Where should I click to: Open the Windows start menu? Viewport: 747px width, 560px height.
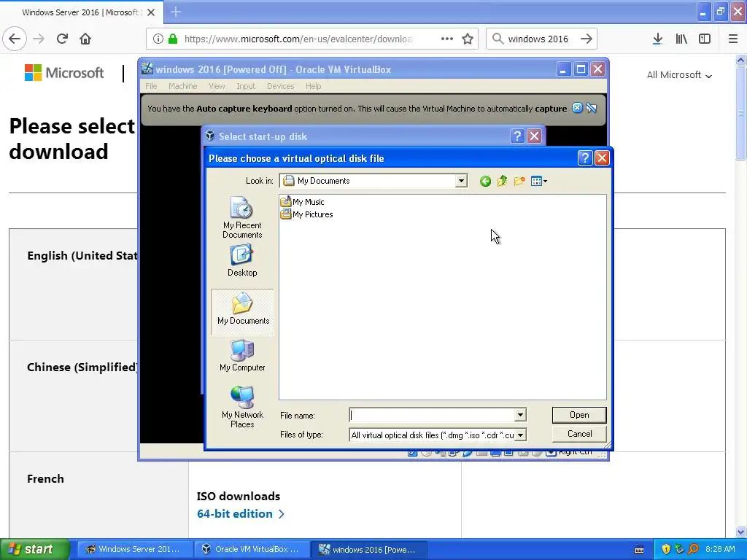click(x=34, y=549)
